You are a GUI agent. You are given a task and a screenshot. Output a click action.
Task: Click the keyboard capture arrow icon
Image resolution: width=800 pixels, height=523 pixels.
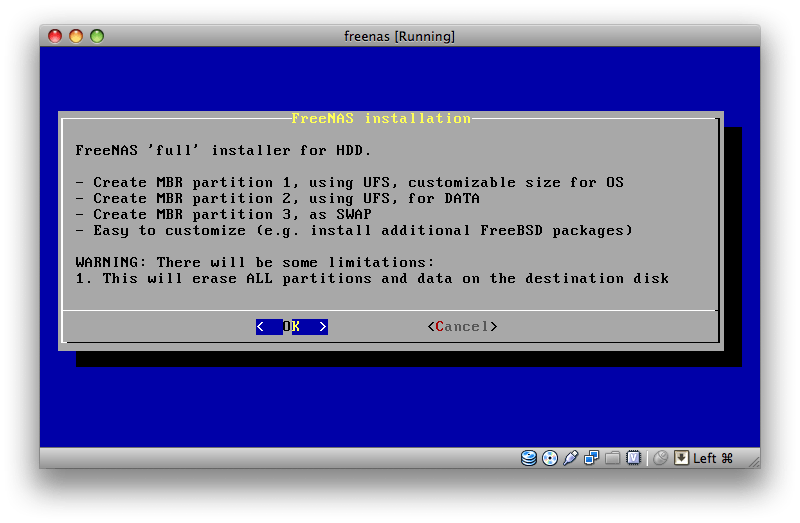point(681,458)
